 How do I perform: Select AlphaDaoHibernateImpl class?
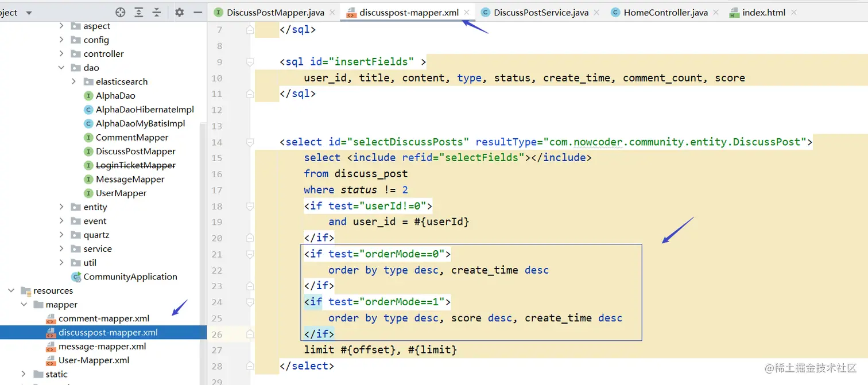coord(145,109)
